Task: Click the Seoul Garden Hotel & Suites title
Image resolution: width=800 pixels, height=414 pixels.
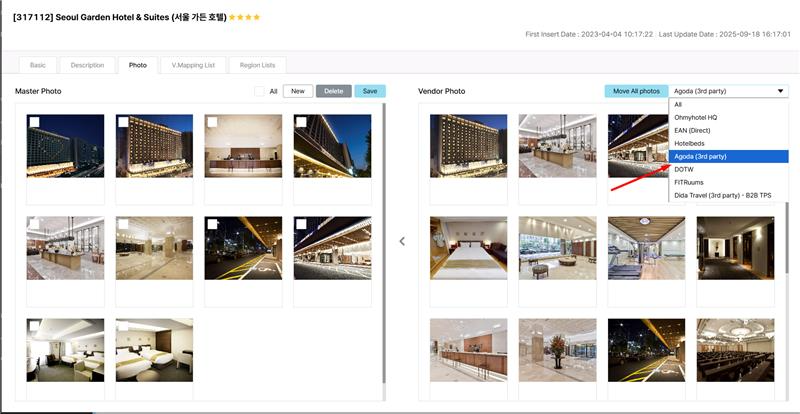Action: coord(119,17)
